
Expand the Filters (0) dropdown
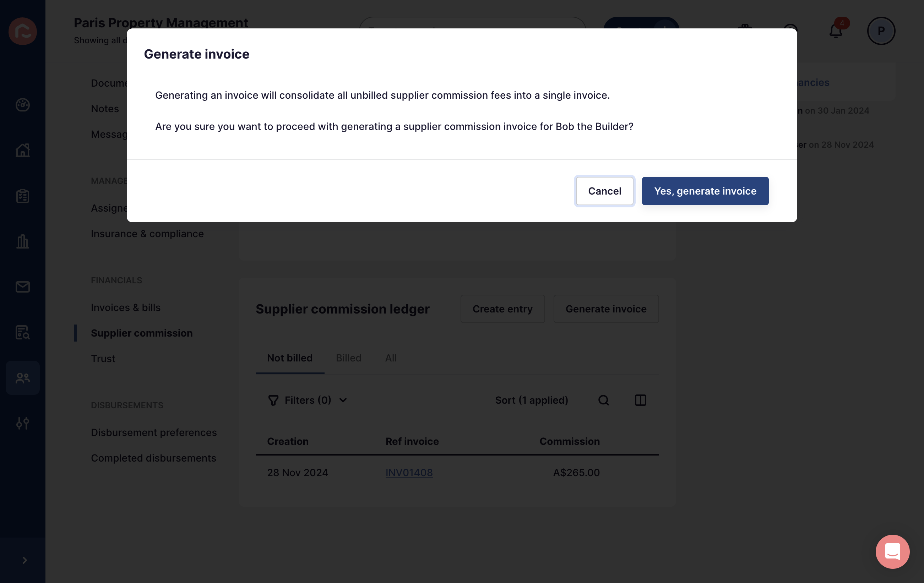tap(308, 400)
